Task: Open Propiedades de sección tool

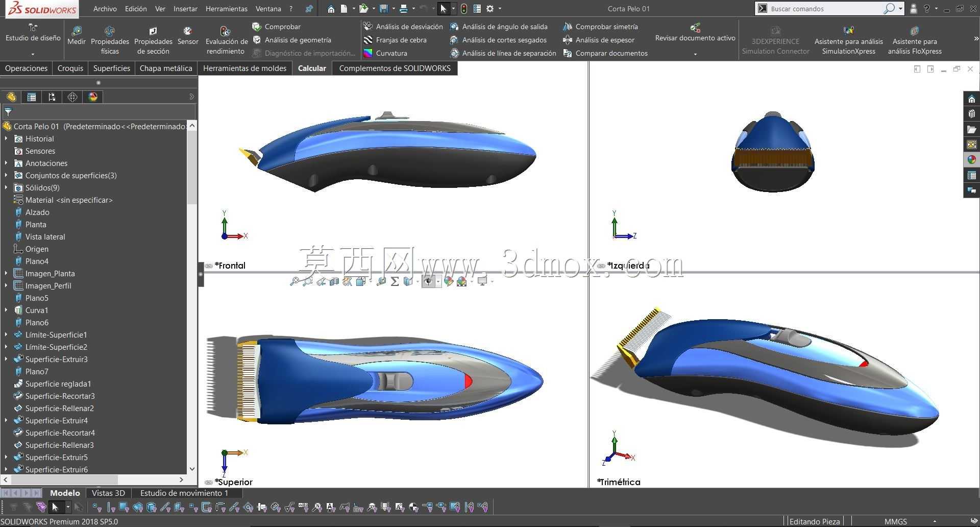Action: coord(153,40)
